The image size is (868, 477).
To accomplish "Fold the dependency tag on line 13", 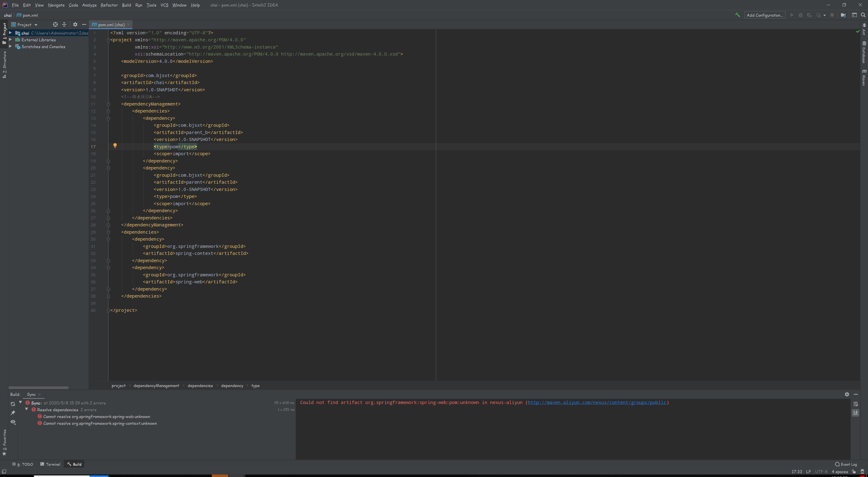I will (x=108, y=118).
